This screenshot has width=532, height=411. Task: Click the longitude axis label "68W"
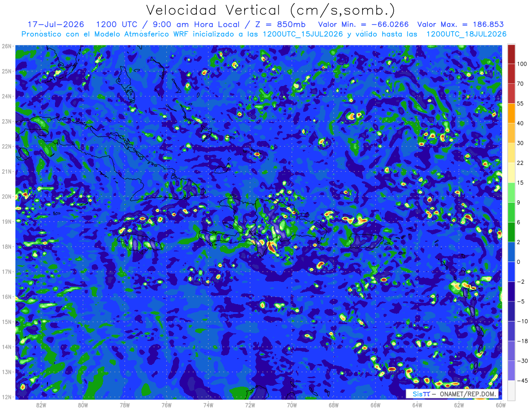coord(333,405)
